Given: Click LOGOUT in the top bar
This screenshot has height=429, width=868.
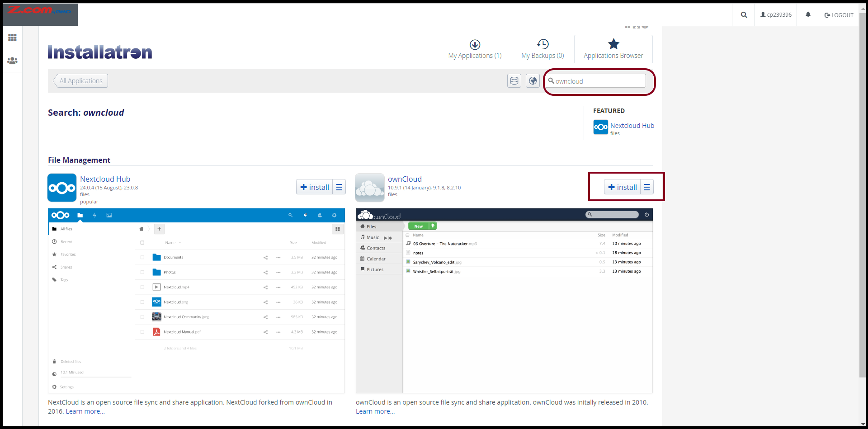Looking at the screenshot, I should pyautogui.click(x=839, y=15).
